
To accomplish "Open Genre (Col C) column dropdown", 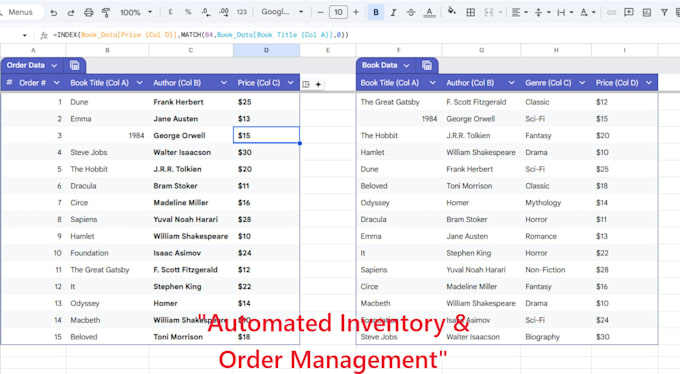I will click(582, 83).
